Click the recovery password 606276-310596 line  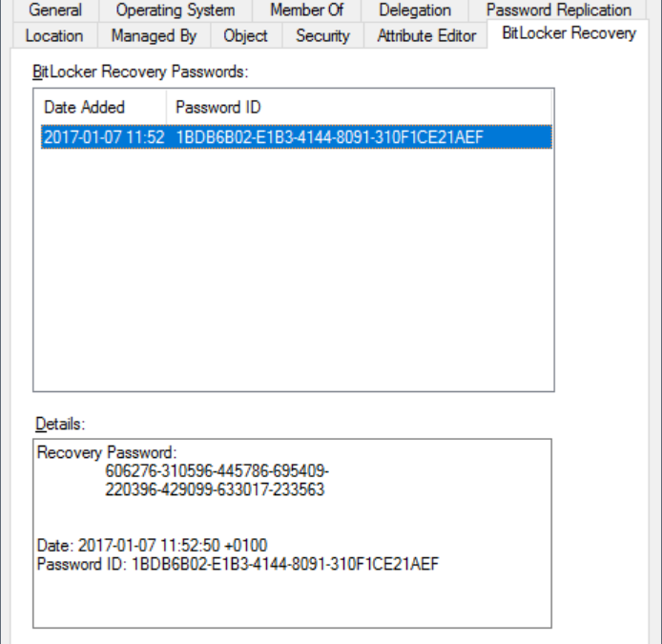(x=217, y=470)
